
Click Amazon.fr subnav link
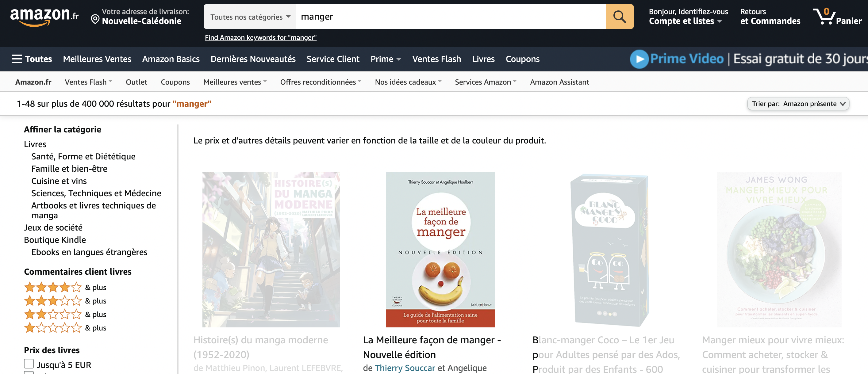pos(33,82)
